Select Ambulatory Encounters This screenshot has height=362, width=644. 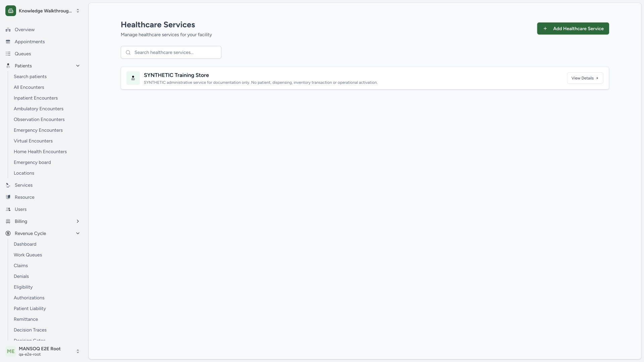[x=39, y=109]
